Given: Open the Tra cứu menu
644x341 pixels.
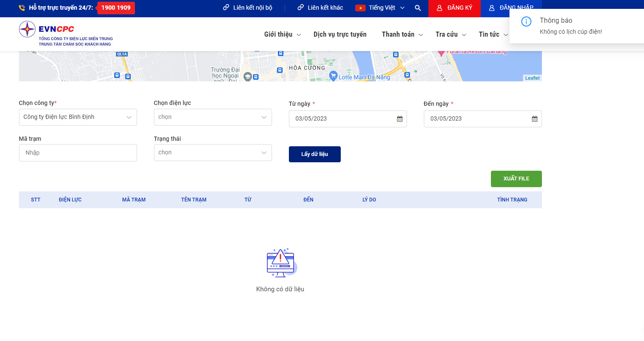Looking at the screenshot, I should pyautogui.click(x=451, y=35).
